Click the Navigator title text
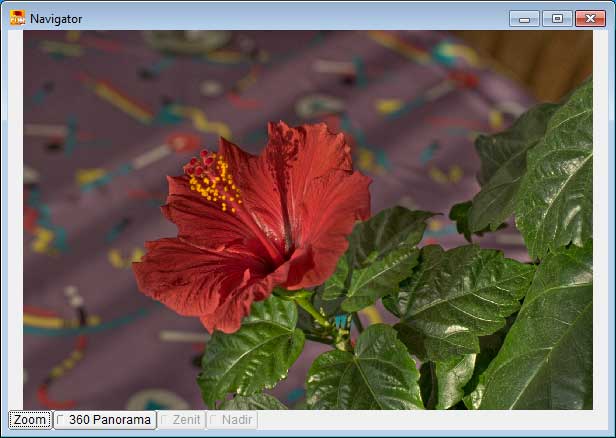The height and width of the screenshot is (438, 616). [56, 19]
